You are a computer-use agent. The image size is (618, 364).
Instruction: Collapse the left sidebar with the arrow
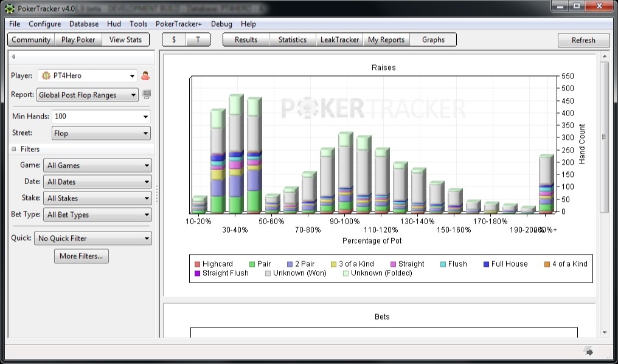click(13, 57)
